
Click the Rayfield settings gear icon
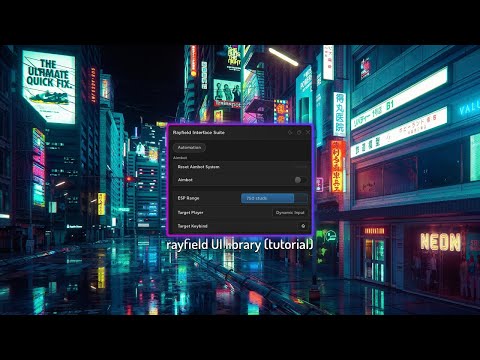290,132
